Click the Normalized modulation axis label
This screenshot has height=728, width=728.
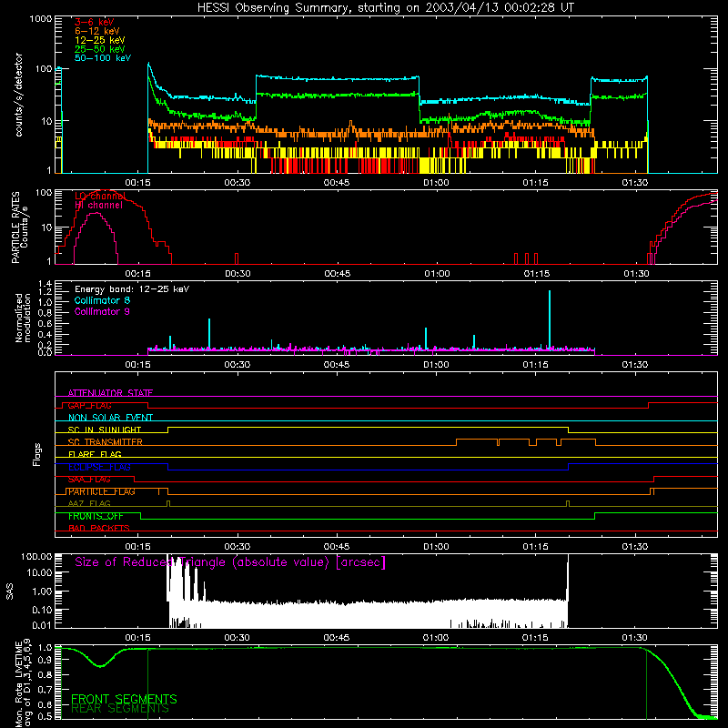click(x=23, y=318)
